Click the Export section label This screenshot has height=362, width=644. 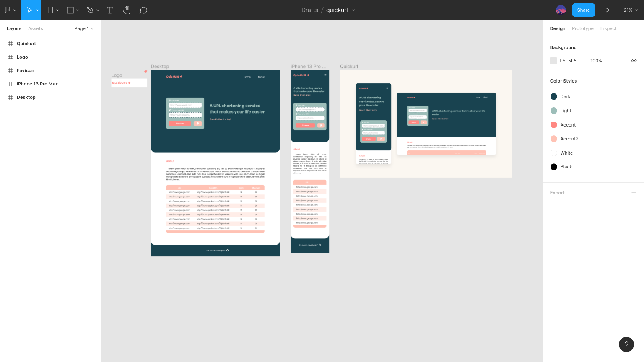pos(557,193)
